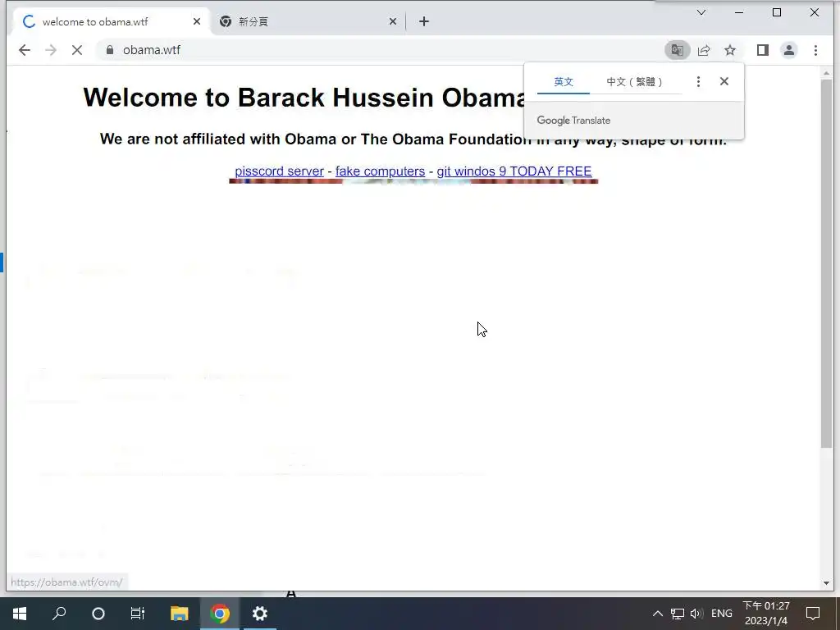
Task: Open the browser side panel
Action: coord(763,50)
